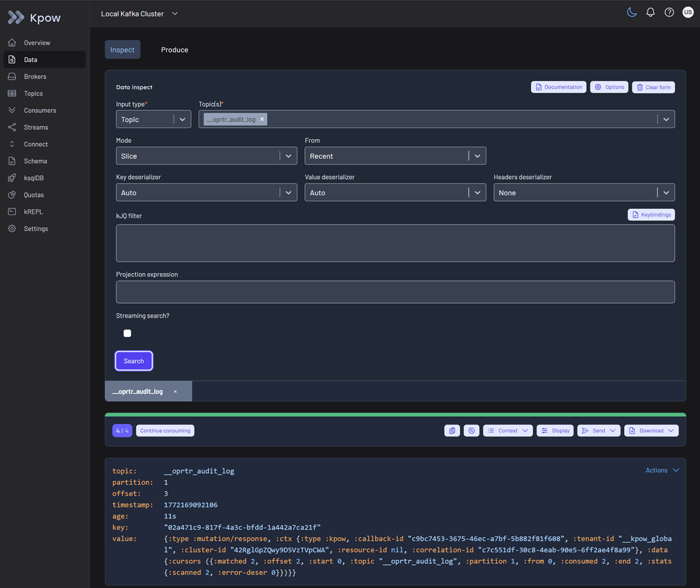The width and height of the screenshot is (700, 588).
Task: Click the Kpow logo icon
Action: pos(16,18)
